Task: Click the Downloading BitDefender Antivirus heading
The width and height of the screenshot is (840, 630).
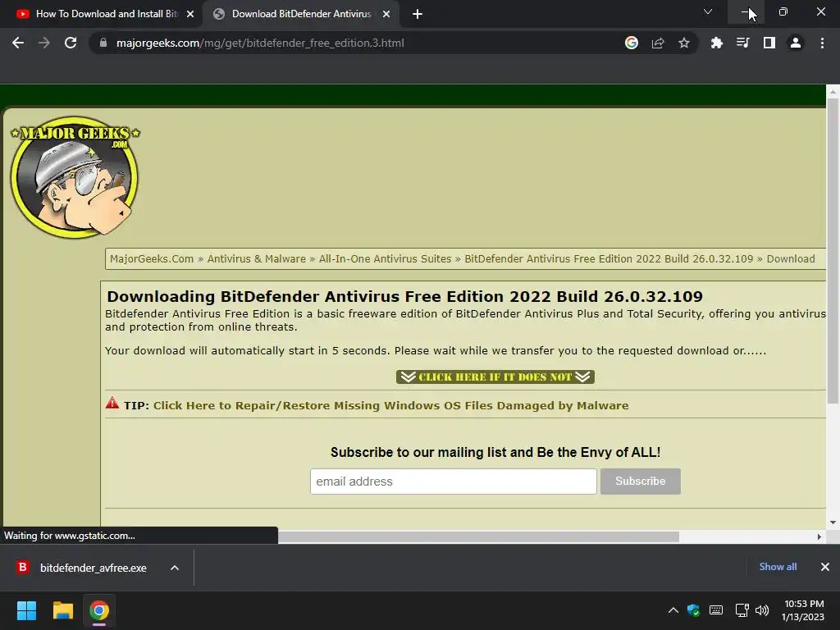Action: tap(404, 296)
